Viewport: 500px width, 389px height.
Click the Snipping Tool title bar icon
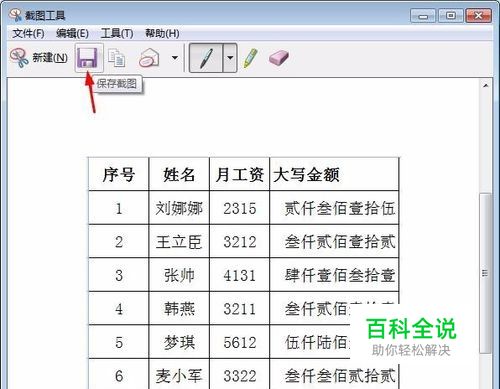[x=15, y=15]
